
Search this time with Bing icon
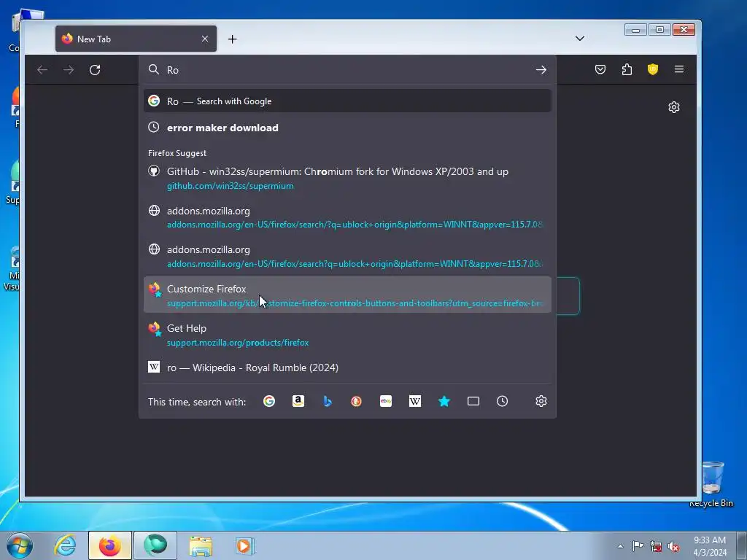pyautogui.click(x=328, y=402)
